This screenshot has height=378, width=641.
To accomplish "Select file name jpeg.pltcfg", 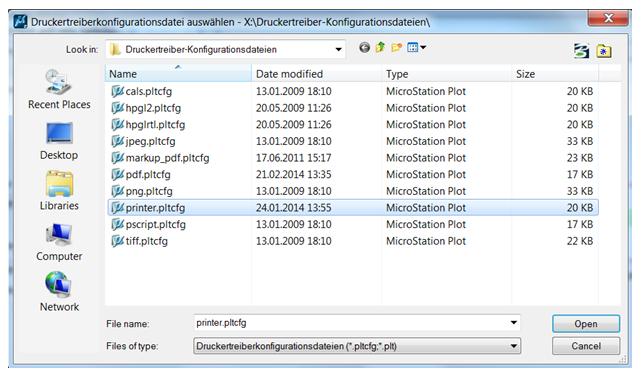I will (150, 141).
